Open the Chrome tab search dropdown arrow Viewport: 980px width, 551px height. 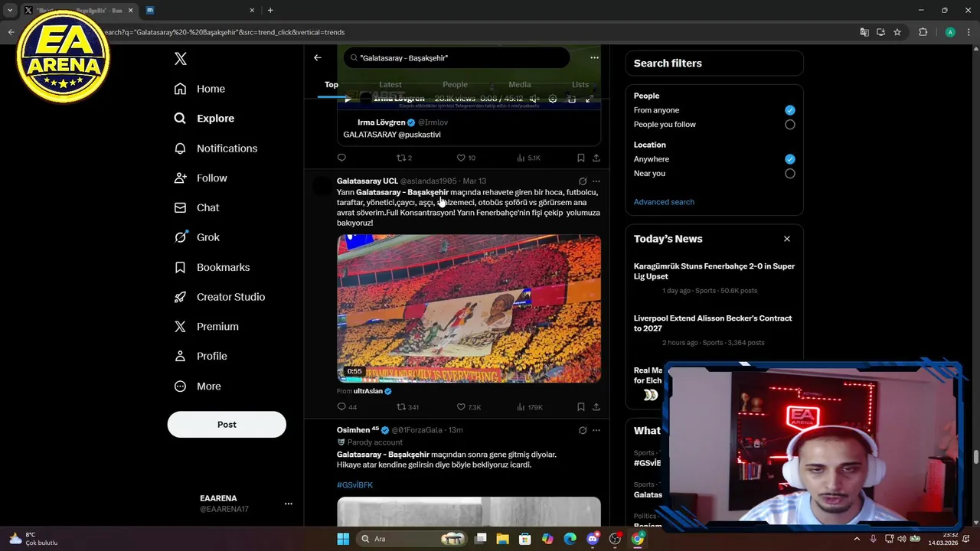(x=10, y=11)
